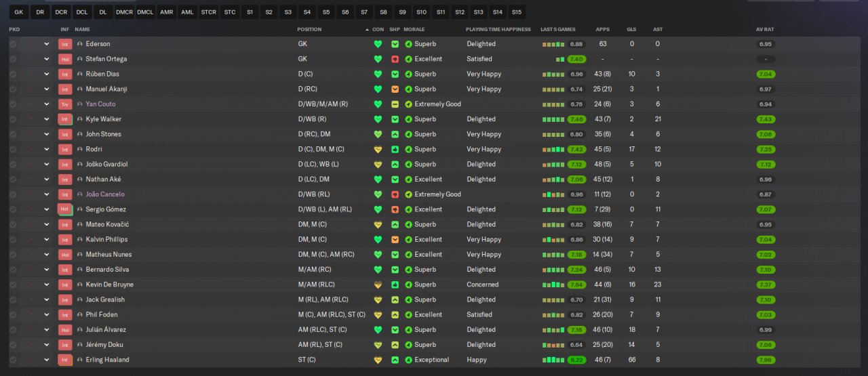Click Mateo Kovačić's yellow condition heart
Viewport: 868px width, 376px height.
click(x=378, y=224)
